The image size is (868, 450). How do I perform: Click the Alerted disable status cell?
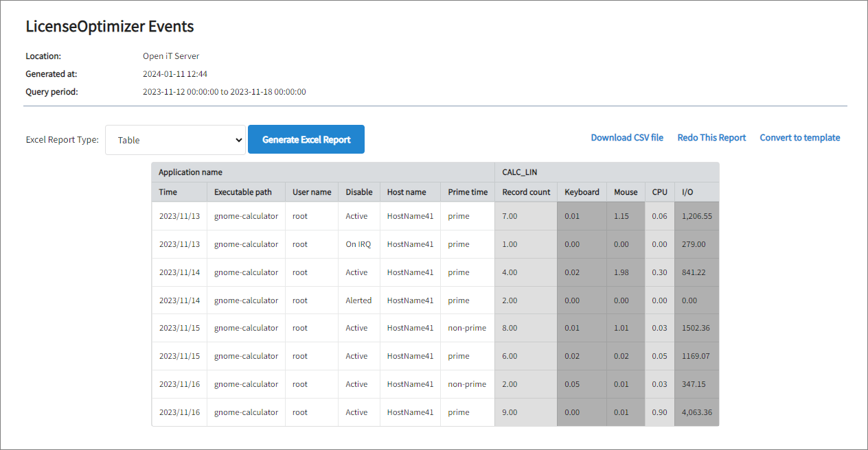point(357,300)
